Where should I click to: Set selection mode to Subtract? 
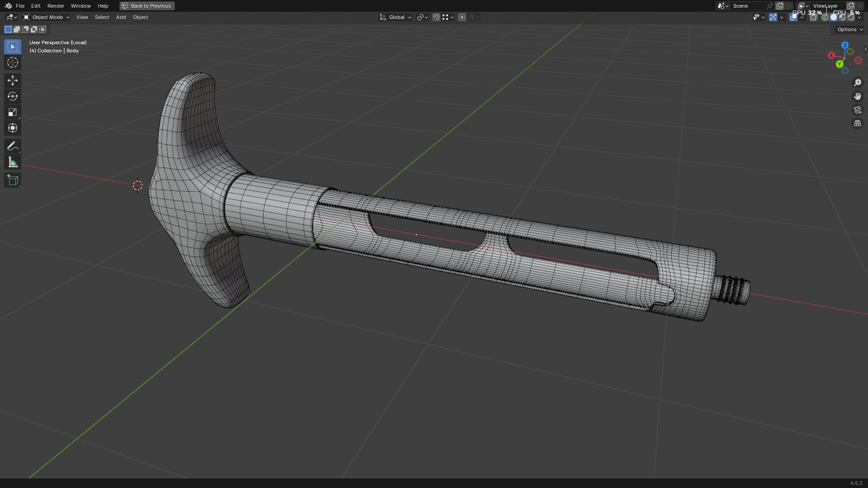pyautogui.click(x=25, y=29)
